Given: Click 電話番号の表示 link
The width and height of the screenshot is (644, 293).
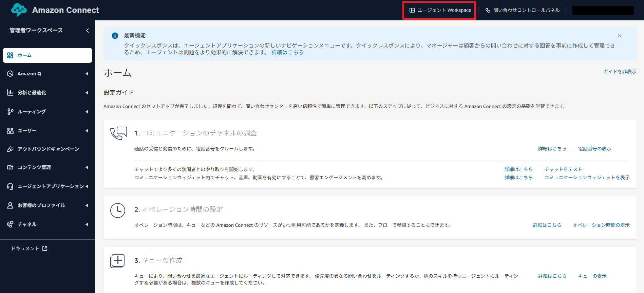Looking at the screenshot, I should pyautogui.click(x=594, y=149).
